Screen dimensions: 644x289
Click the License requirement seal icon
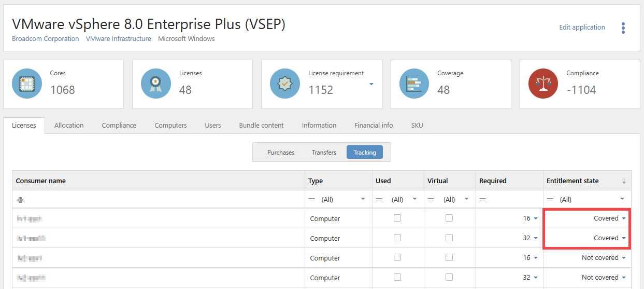pyautogui.click(x=285, y=84)
